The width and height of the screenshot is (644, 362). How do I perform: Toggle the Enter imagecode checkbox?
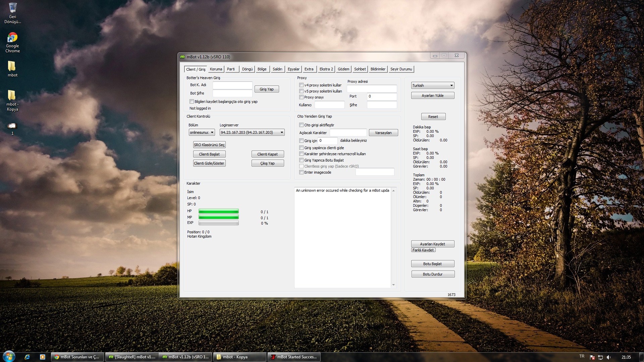[x=301, y=172]
